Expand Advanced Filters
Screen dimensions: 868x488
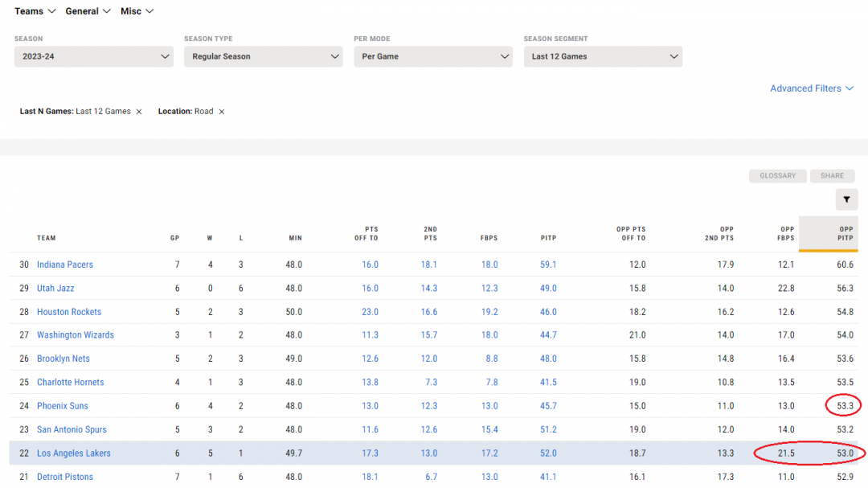(x=812, y=88)
